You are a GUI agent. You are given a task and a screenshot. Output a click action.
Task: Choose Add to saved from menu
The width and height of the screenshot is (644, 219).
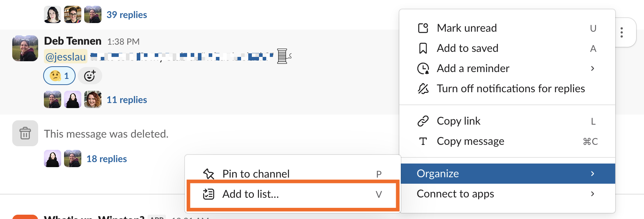[507, 48]
